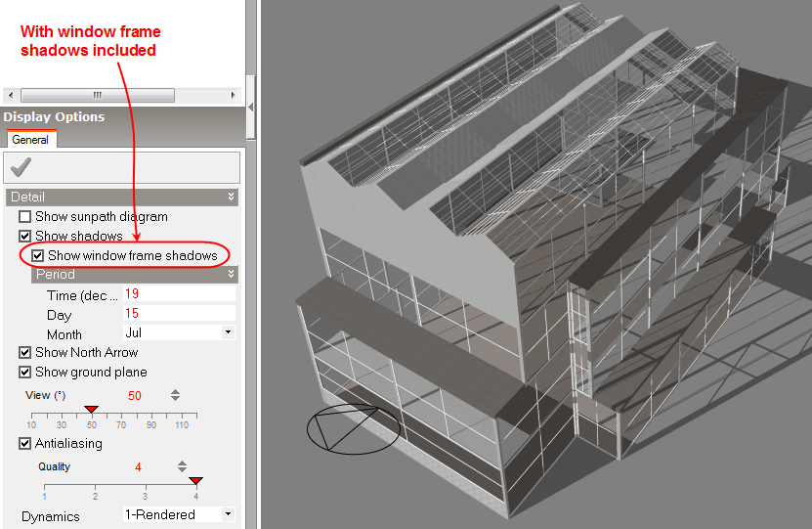Open the Dynamics dropdown
Image resolution: width=812 pixels, height=529 pixels.
pos(228,513)
